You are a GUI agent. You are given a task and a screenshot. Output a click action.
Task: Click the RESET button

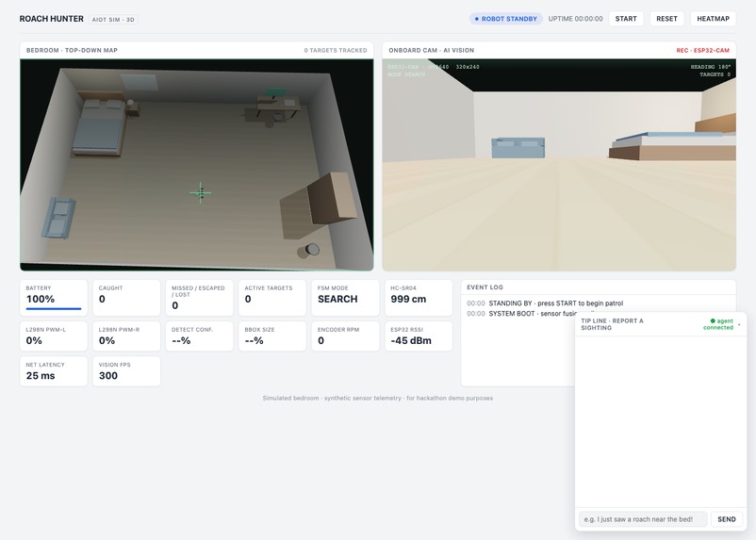(666, 19)
